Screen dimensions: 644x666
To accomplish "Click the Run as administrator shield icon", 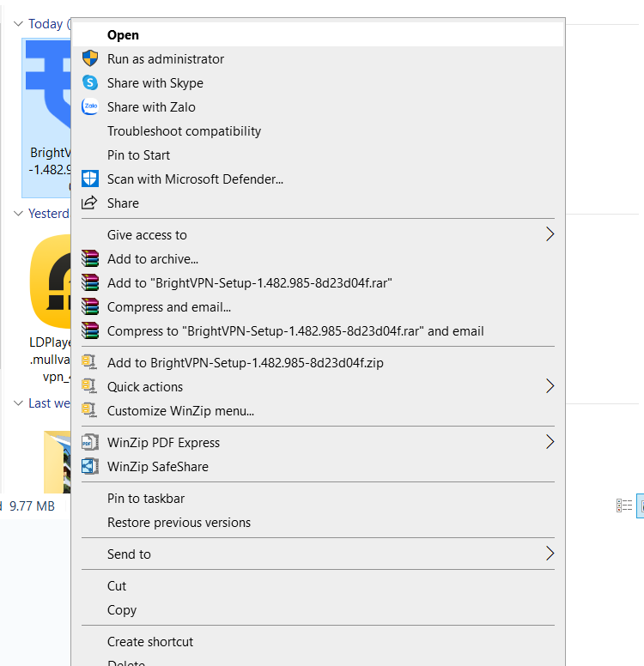I will click(x=90, y=59).
